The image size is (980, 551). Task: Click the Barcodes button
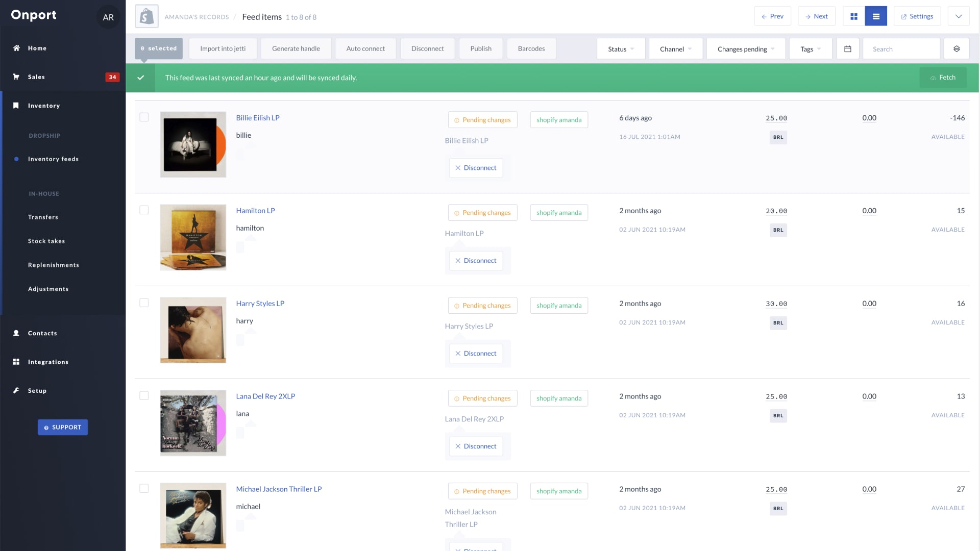pyautogui.click(x=531, y=48)
